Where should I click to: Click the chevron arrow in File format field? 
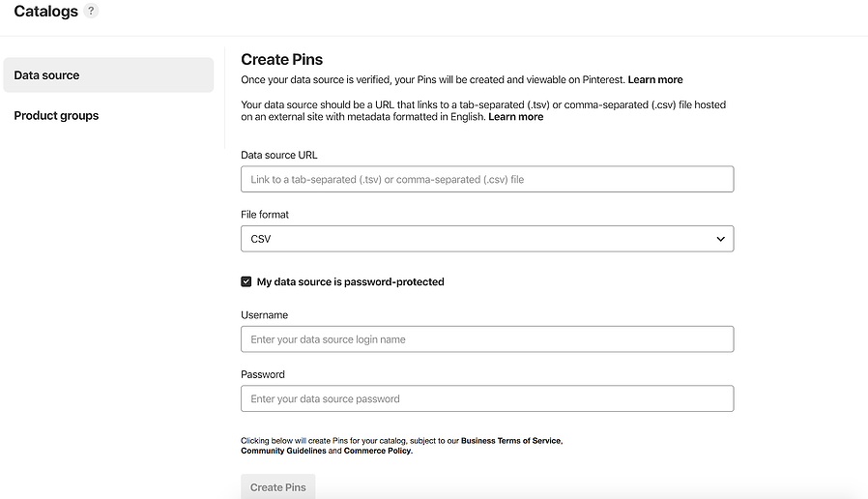point(720,239)
